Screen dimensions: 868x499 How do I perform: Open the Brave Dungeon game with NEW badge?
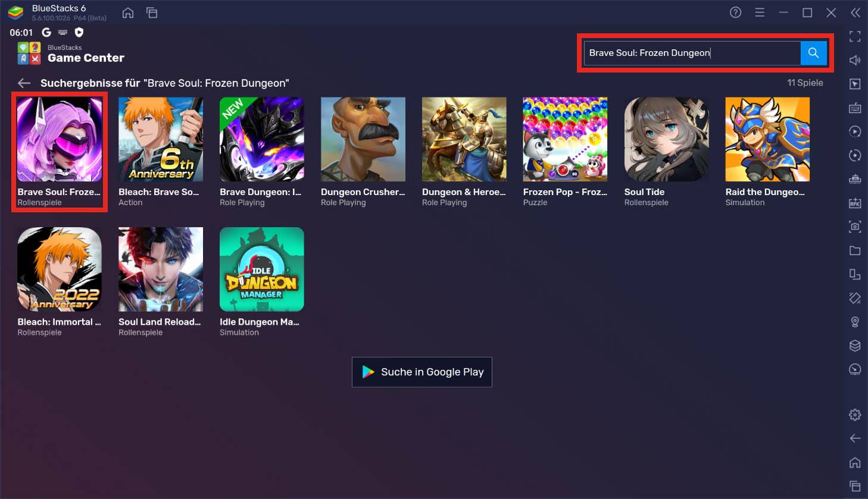(x=262, y=139)
